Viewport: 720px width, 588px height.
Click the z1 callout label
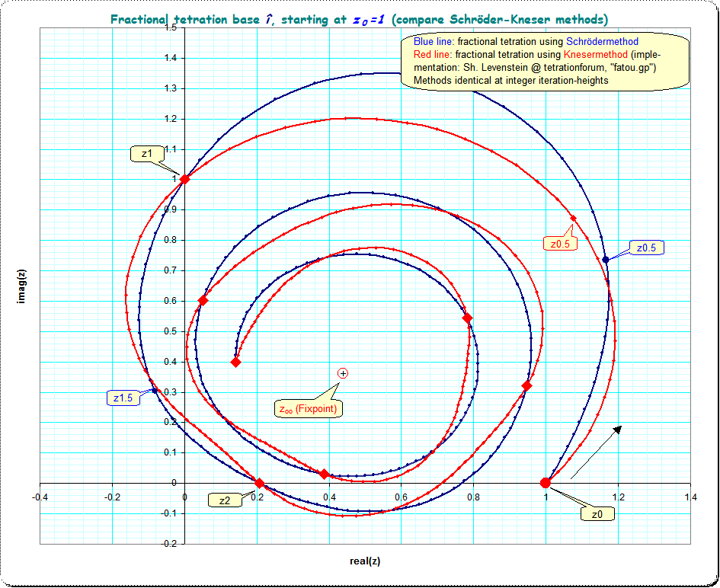click(x=147, y=154)
